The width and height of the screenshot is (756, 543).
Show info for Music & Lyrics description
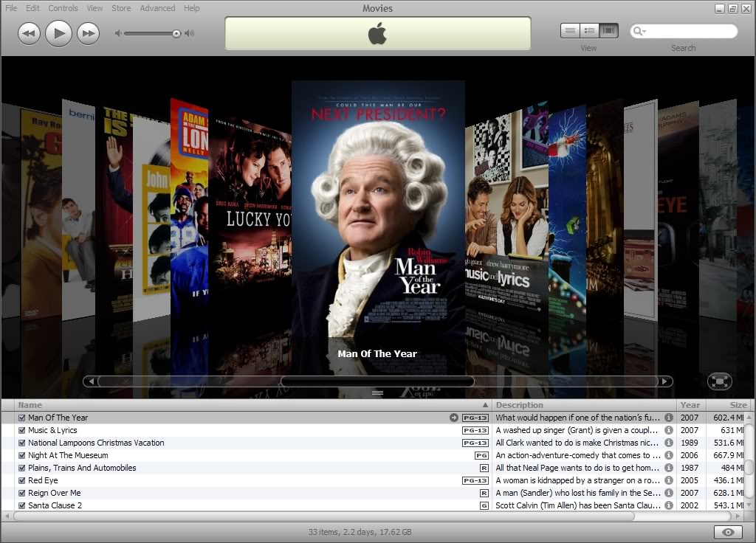[669, 430]
